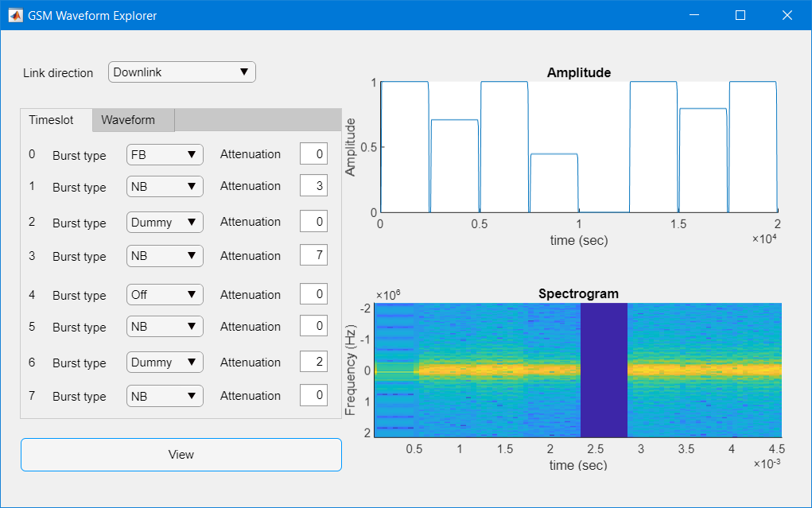Close the GSM Waveform Explorer window

(x=787, y=15)
